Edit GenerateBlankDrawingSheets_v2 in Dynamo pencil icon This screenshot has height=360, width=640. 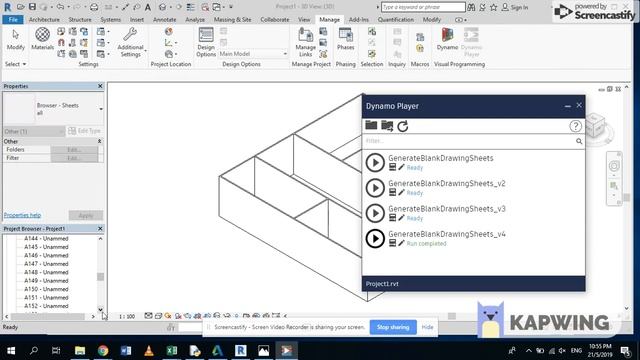[402, 193]
